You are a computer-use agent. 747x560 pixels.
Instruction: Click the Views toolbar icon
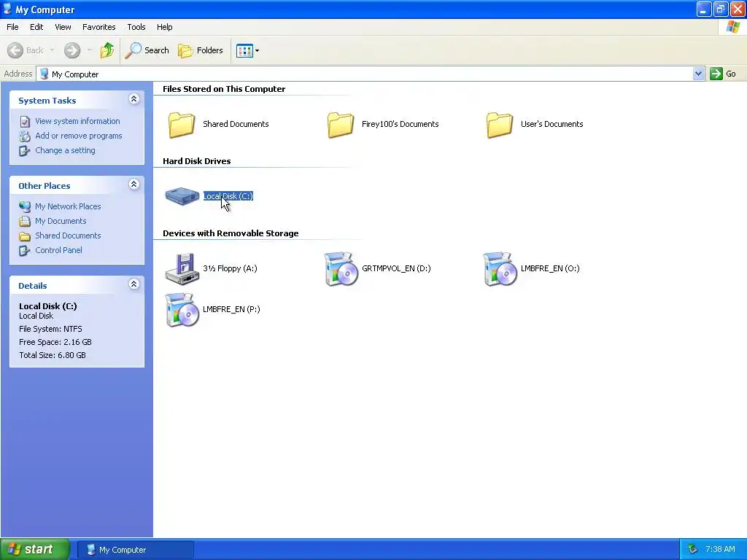pyautogui.click(x=245, y=50)
